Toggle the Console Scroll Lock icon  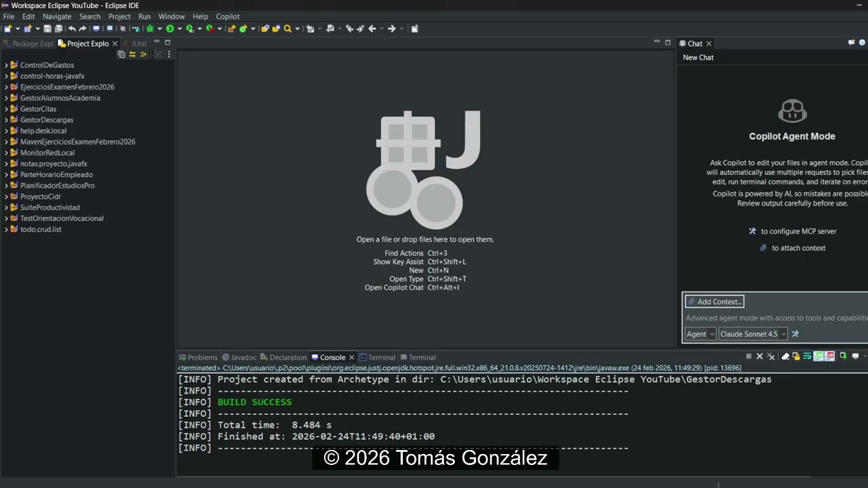[x=796, y=356]
